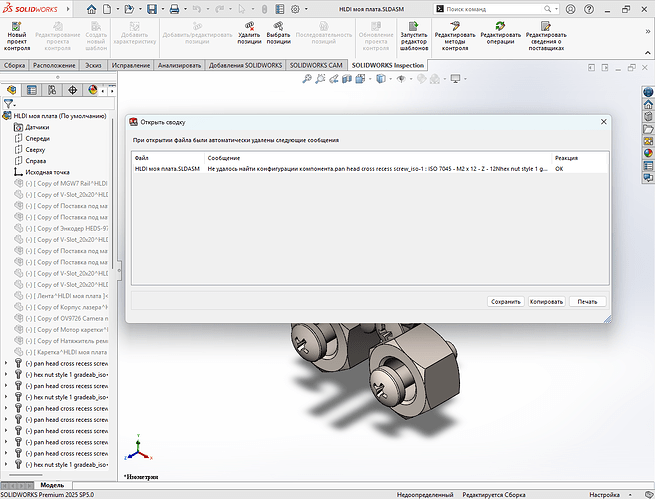Select Исходная точка in the feature tree
This screenshot has height=499, width=655.
[47, 172]
